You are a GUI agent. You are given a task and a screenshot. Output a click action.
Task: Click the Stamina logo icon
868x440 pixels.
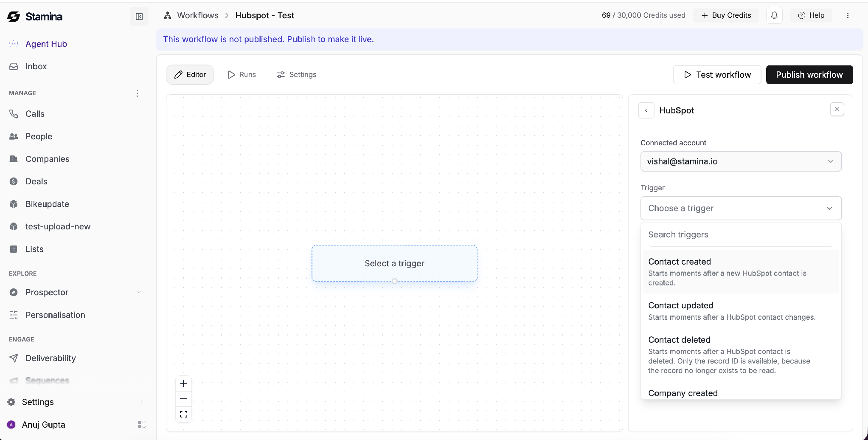click(x=14, y=17)
